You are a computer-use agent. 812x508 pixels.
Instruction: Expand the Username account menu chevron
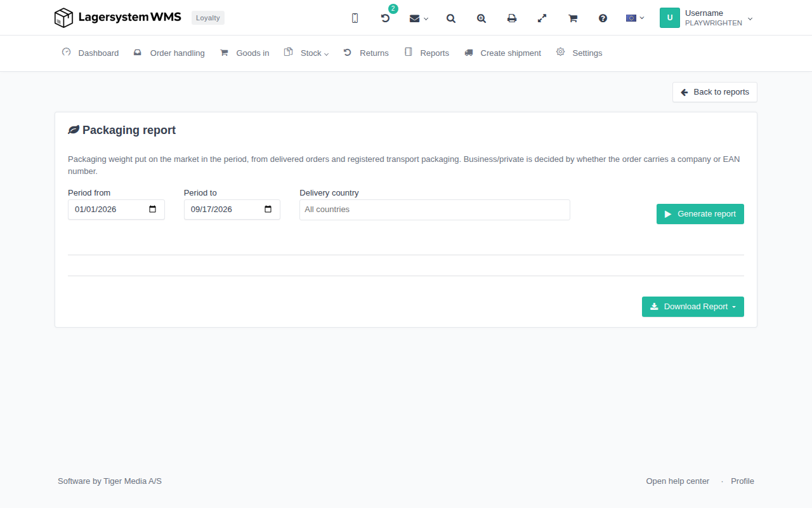point(750,18)
